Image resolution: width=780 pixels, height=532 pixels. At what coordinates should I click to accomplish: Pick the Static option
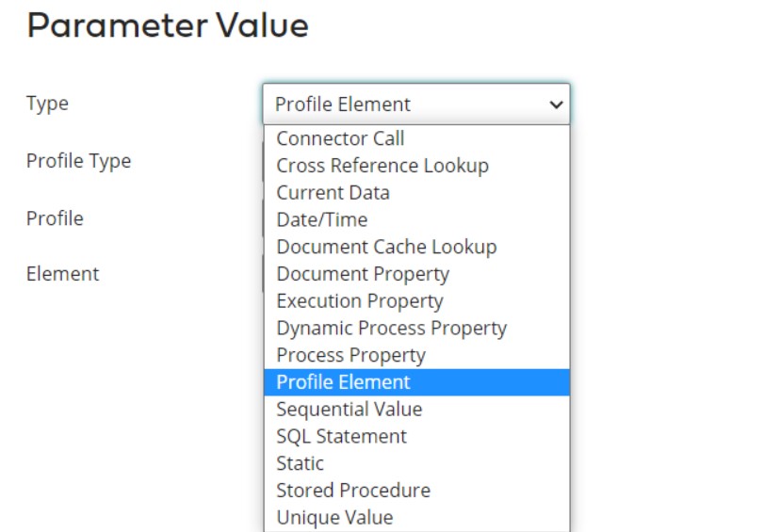coord(301,463)
